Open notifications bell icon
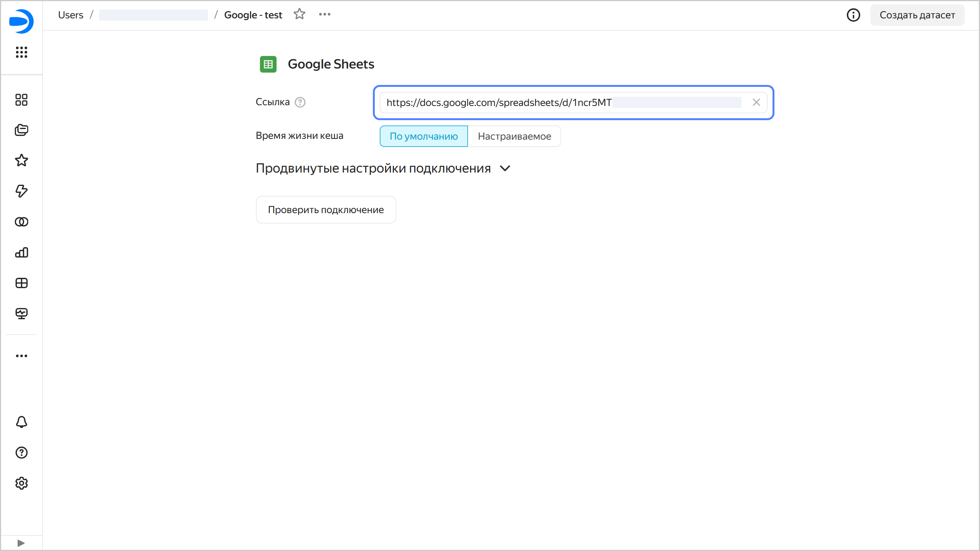The width and height of the screenshot is (980, 551). pos(21,422)
